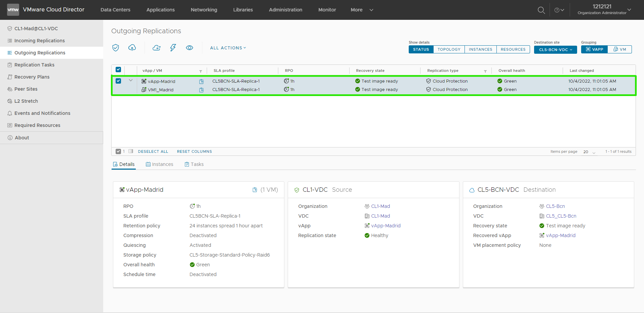Show INSTANCES details view
The height and width of the screenshot is (313, 644).
[481, 49]
